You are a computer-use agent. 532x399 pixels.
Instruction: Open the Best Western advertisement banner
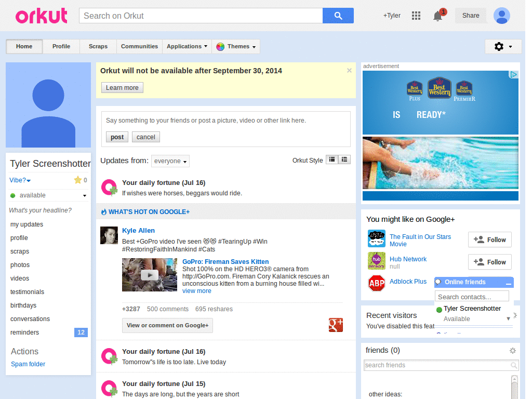click(x=441, y=136)
